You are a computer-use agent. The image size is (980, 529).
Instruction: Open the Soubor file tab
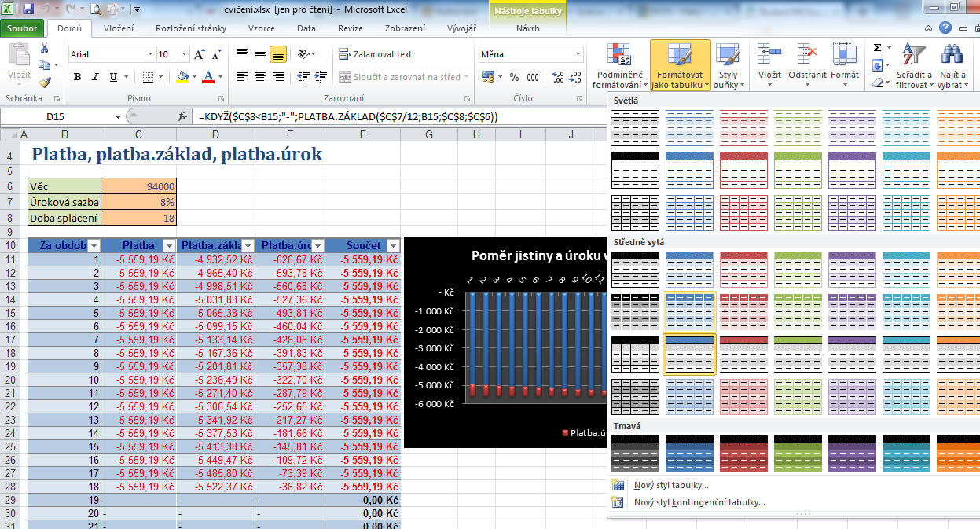(23, 28)
